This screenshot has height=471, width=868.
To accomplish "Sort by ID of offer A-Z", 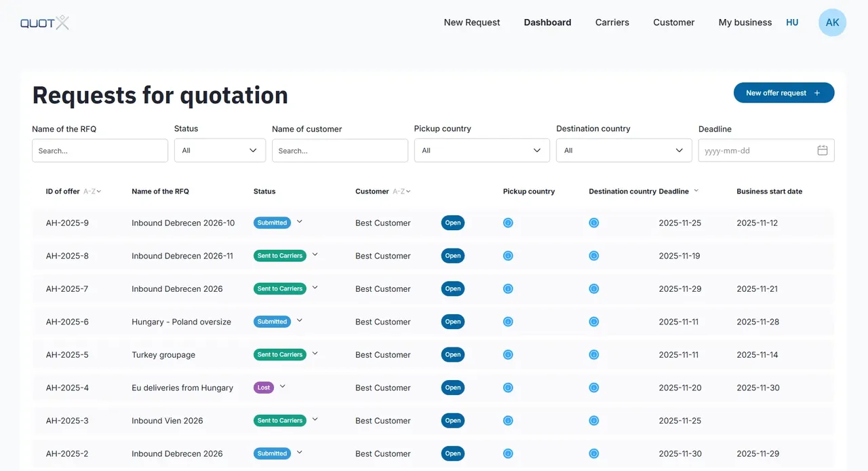I will [x=92, y=191].
